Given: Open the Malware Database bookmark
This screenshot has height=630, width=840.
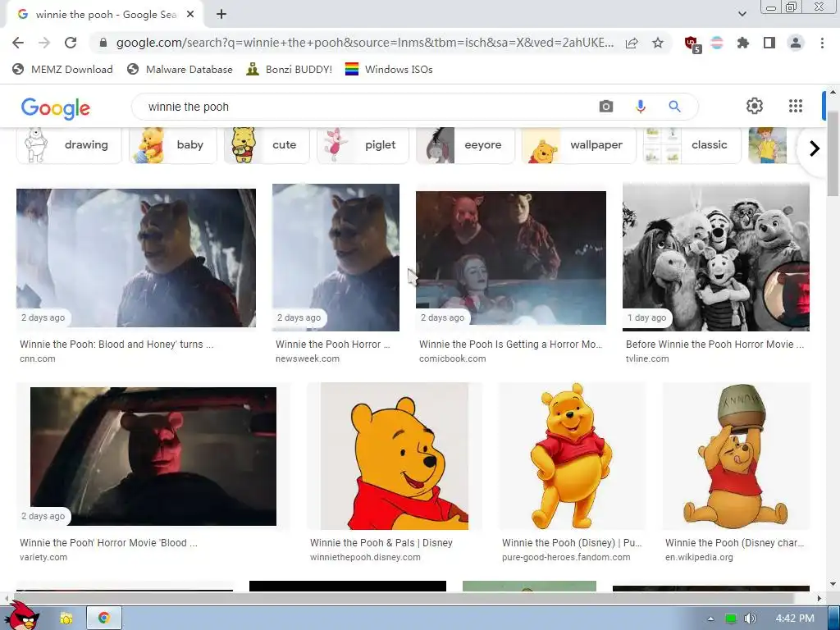Looking at the screenshot, I should click(x=180, y=69).
